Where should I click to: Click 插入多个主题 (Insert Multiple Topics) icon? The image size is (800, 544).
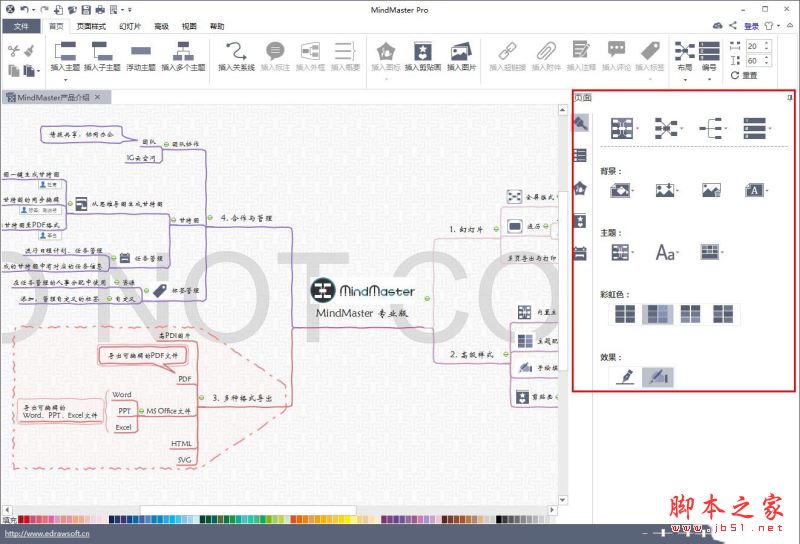[183, 51]
